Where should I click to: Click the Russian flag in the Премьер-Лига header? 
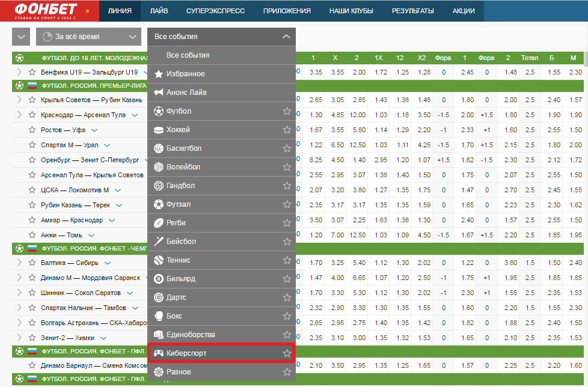click(x=32, y=86)
